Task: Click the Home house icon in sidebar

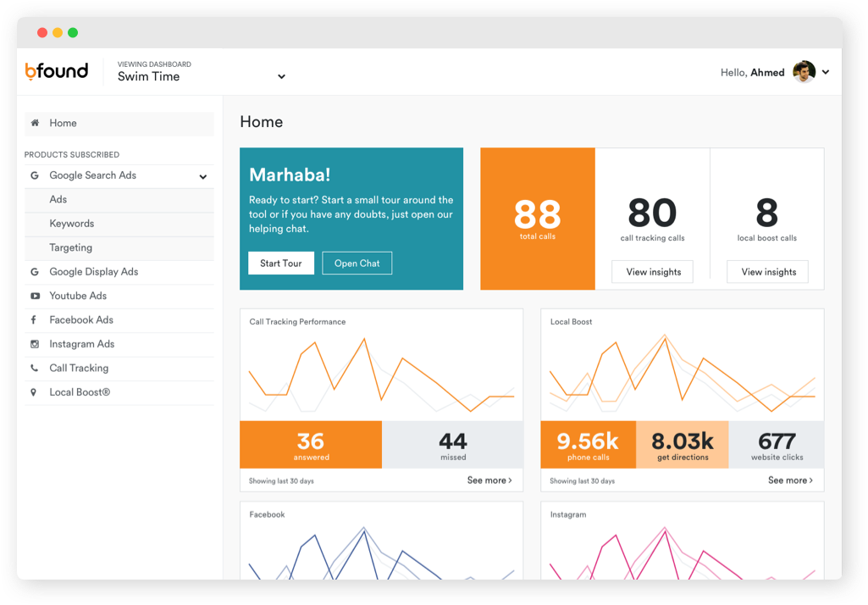Action: coord(35,123)
